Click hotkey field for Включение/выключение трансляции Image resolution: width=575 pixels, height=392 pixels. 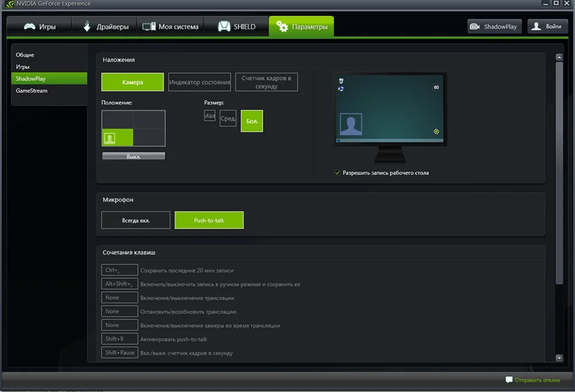[x=120, y=297]
